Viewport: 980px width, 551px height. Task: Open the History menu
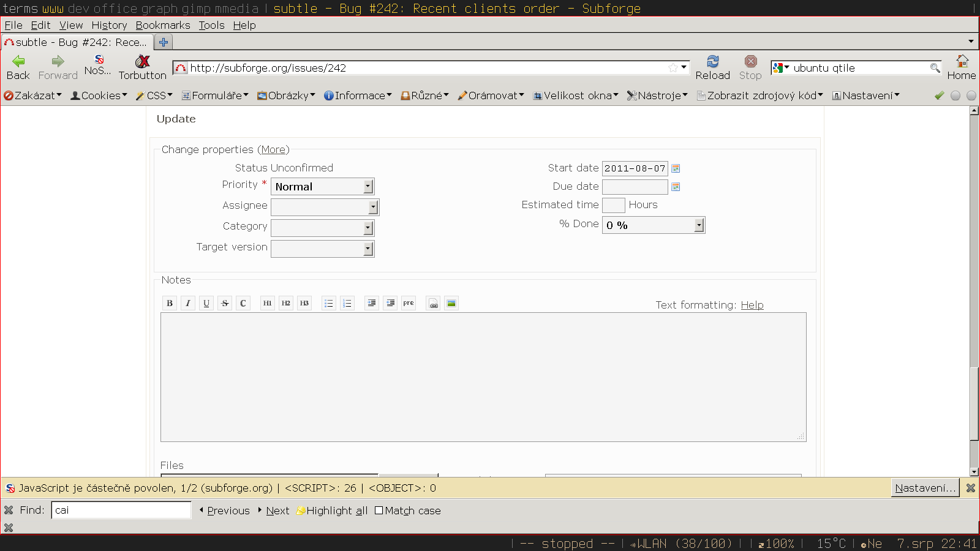pyautogui.click(x=109, y=25)
